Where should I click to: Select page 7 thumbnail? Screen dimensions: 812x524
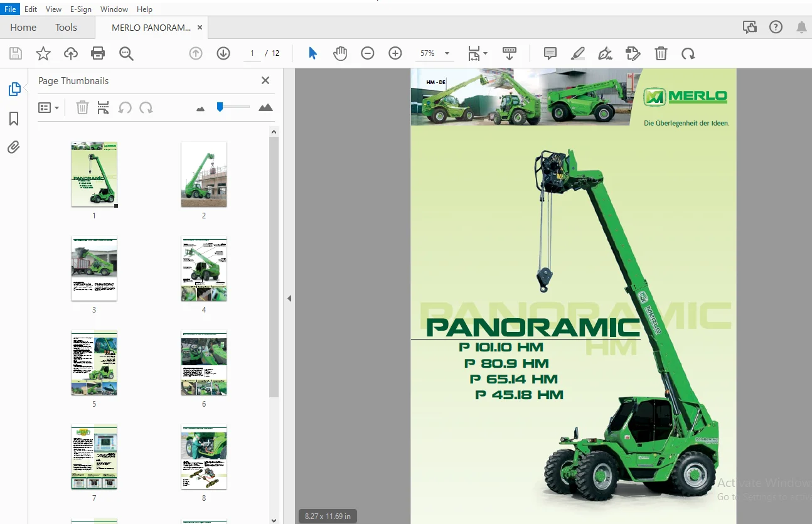pyautogui.click(x=94, y=457)
